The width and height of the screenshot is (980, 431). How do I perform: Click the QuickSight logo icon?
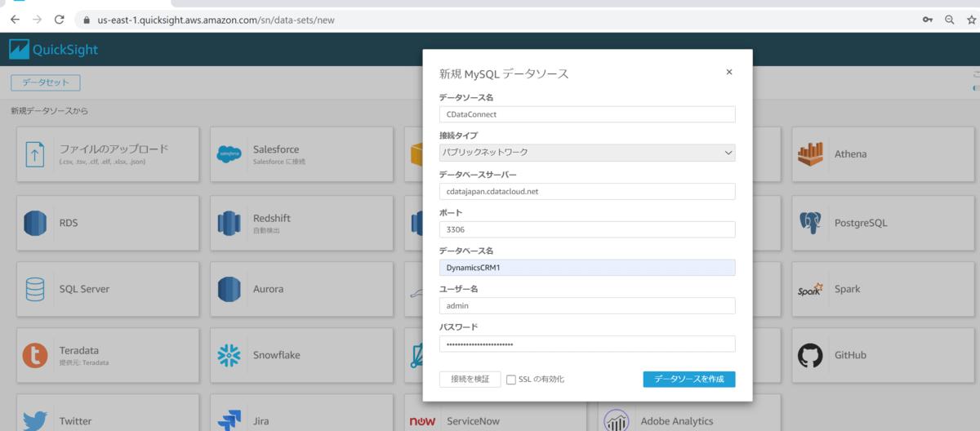19,50
